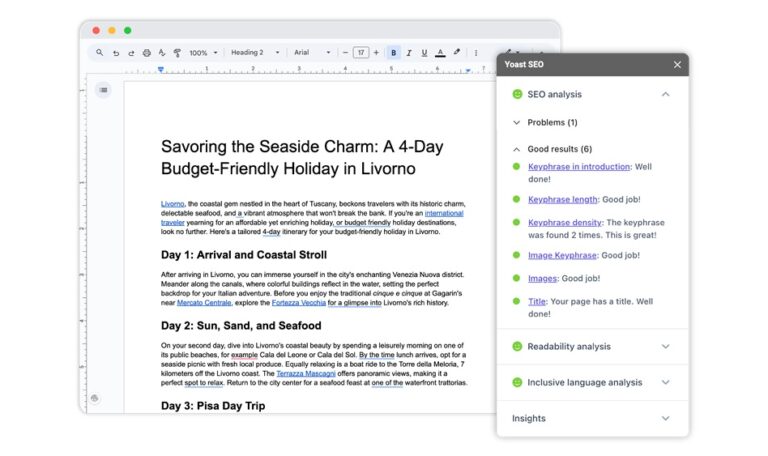This screenshot has height=456, width=768.
Task: Open the Images link in Yoast
Action: click(542, 278)
